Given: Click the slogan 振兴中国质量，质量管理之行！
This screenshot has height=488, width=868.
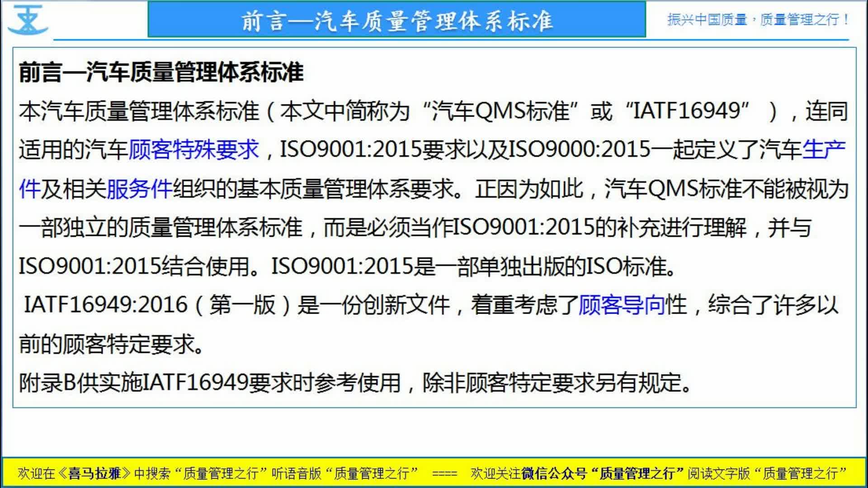Looking at the screenshot, I should [x=758, y=20].
